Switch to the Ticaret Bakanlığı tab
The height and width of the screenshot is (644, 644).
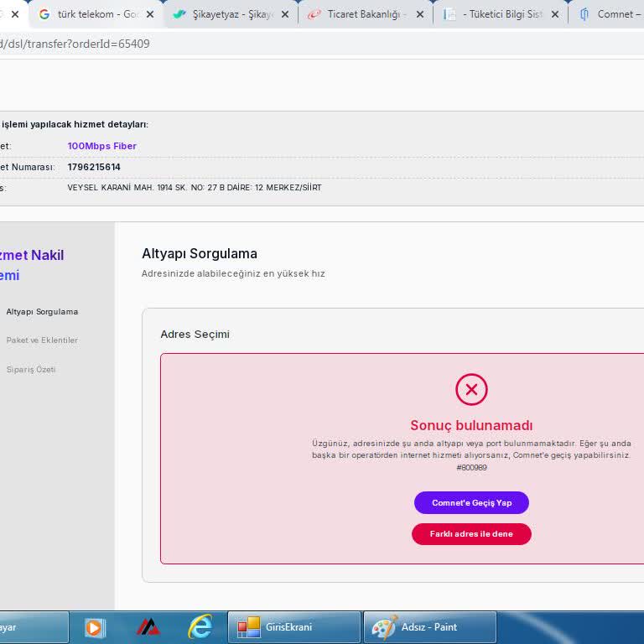coord(365,15)
